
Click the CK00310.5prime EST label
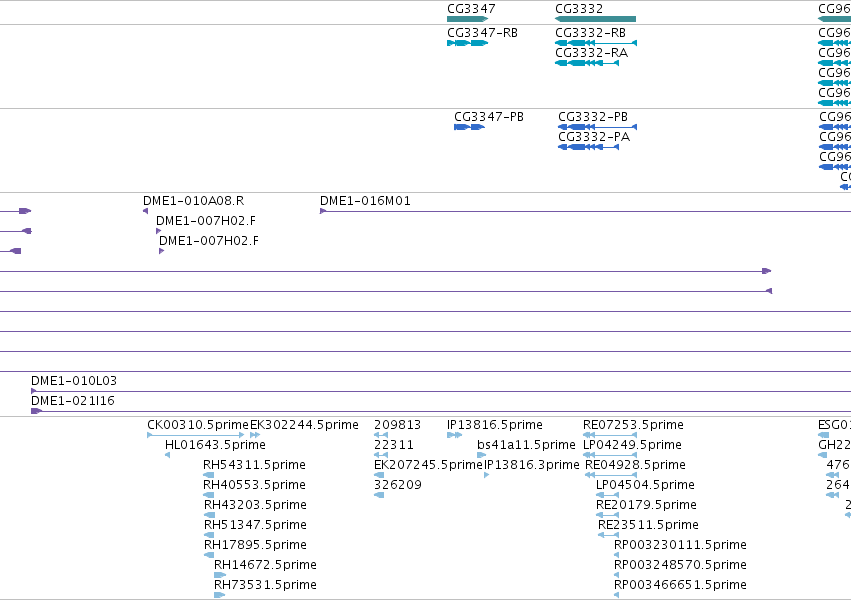[x=198, y=425]
